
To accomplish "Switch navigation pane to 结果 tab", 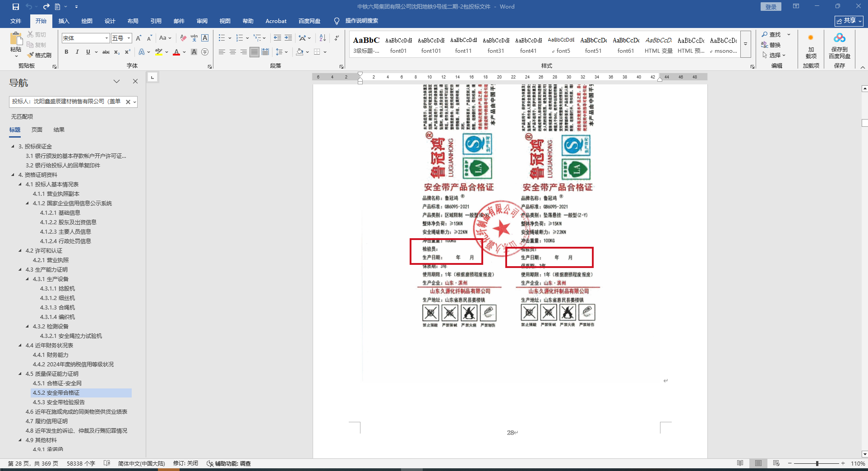I will (x=59, y=130).
